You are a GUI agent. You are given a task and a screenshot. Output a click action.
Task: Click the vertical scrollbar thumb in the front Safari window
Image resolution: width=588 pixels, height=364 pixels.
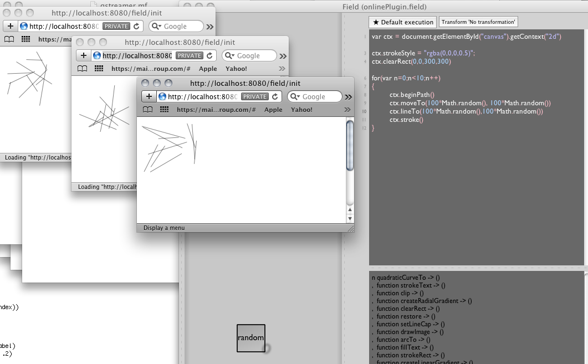click(x=350, y=144)
